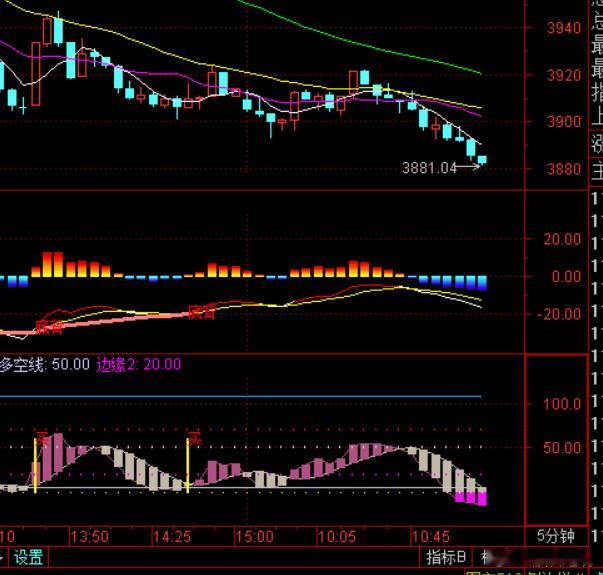Select the first 底背 divergence marker
603x575 pixels.
click(49, 327)
